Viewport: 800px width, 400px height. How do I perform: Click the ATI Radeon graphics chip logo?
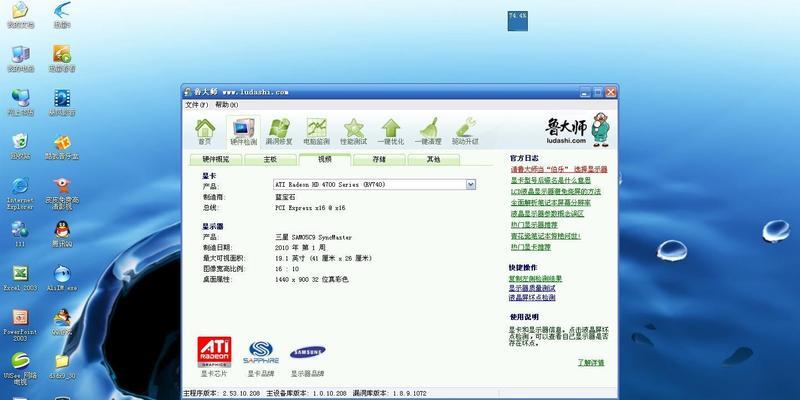point(214,352)
